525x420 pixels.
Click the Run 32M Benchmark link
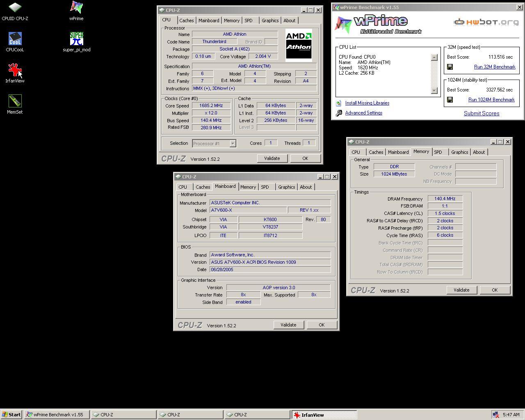(x=495, y=67)
